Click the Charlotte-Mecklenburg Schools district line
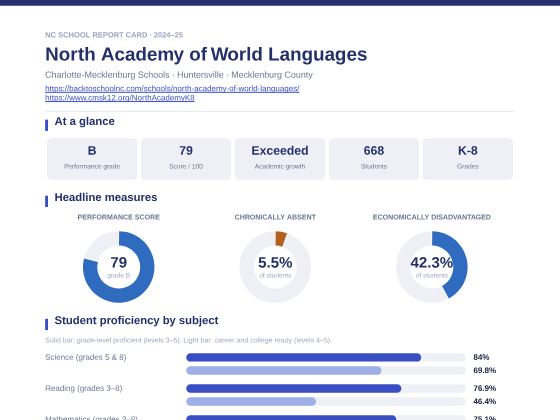This screenshot has height=420, width=560. (x=179, y=75)
